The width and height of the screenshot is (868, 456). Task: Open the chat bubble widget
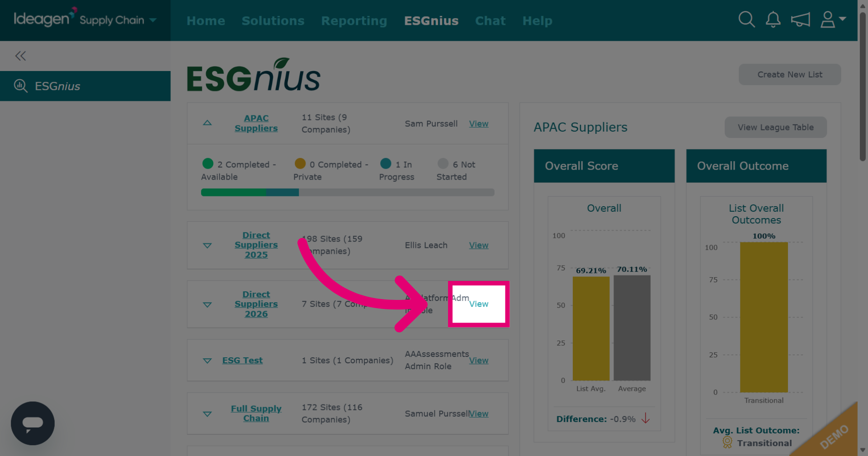33,423
